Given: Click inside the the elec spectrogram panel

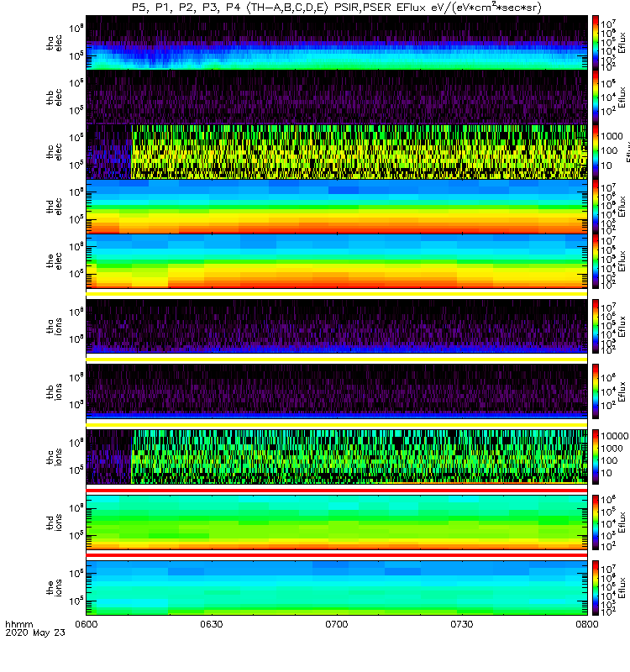Looking at the screenshot, I should tap(337, 260).
